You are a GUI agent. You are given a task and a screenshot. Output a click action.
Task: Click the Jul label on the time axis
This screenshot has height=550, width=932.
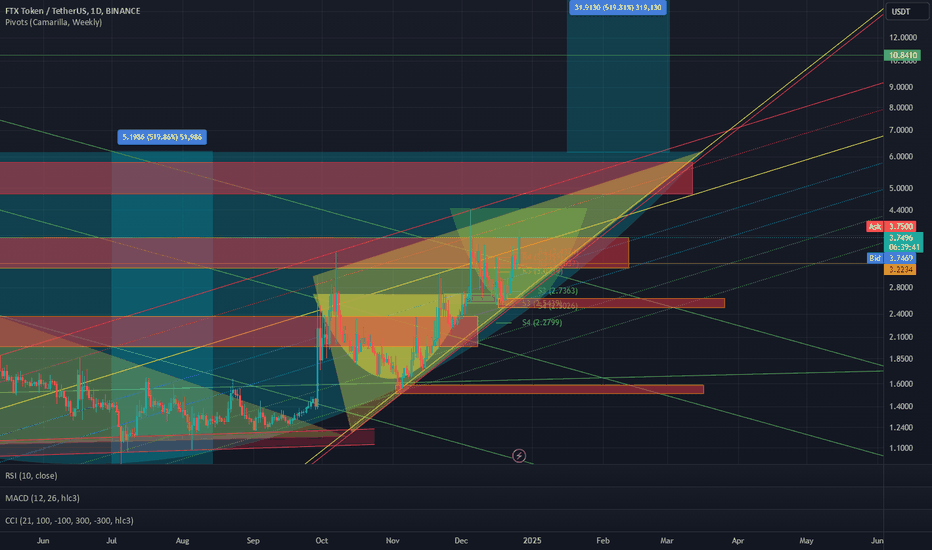point(111,540)
